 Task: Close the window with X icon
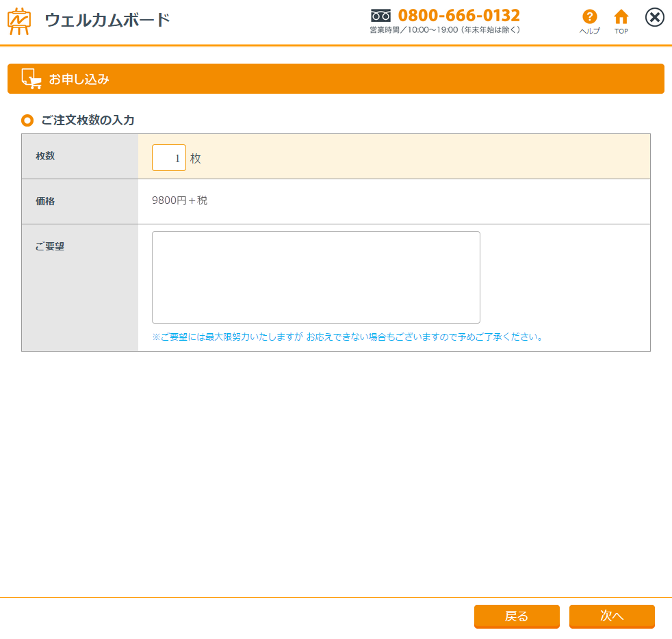pyautogui.click(x=655, y=18)
